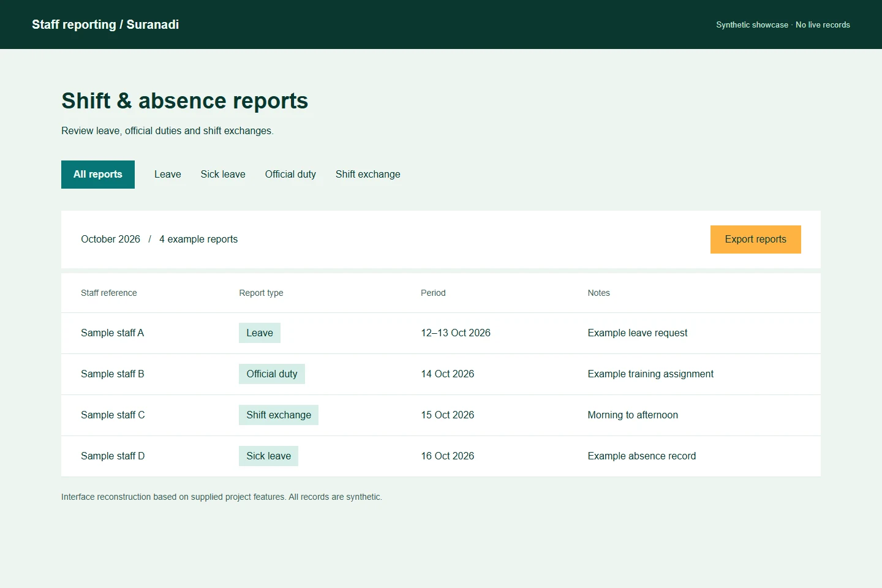Filter by the Shift exchange tab

tap(368, 175)
